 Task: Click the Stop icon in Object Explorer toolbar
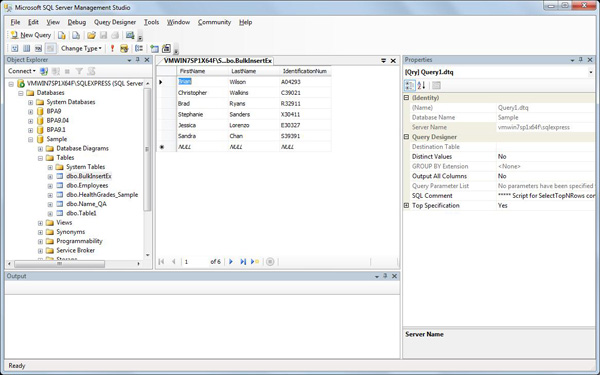(67, 71)
